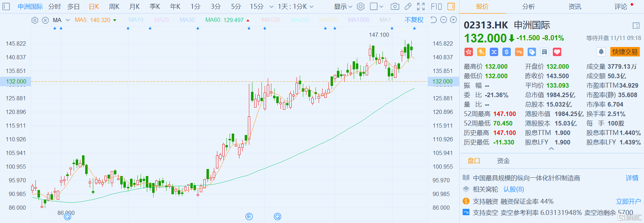Open the 评论 comments tab
Image resolution: width=644 pixels, height=223 pixels.
[621, 7]
